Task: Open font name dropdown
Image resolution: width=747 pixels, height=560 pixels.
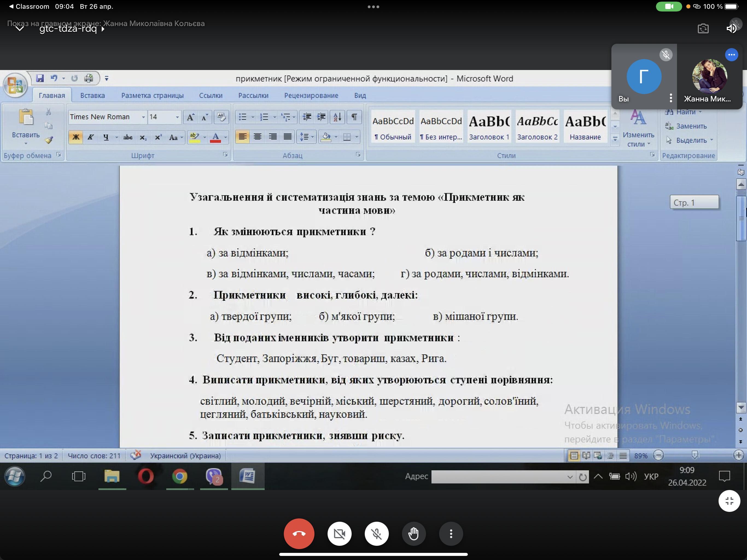Action: pos(143,117)
